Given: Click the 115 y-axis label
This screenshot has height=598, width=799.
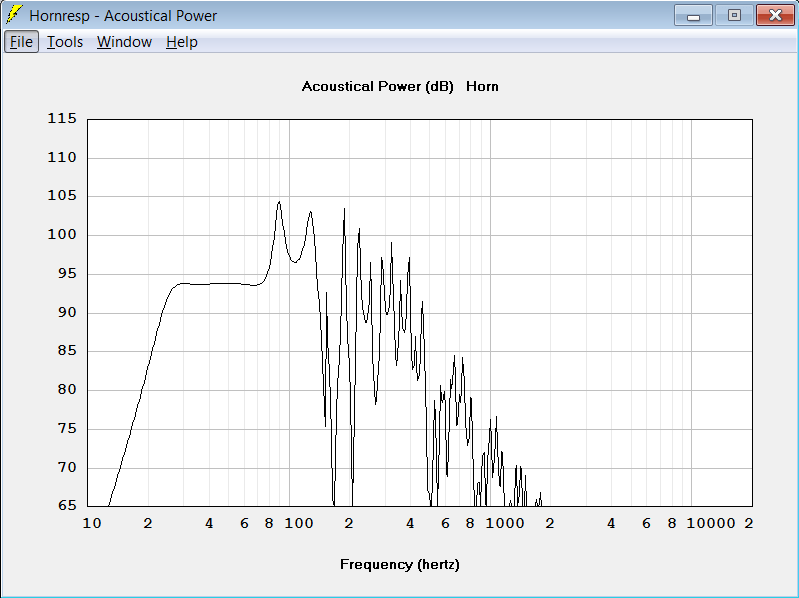Looking at the screenshot, I should click(x=62, y=118).
